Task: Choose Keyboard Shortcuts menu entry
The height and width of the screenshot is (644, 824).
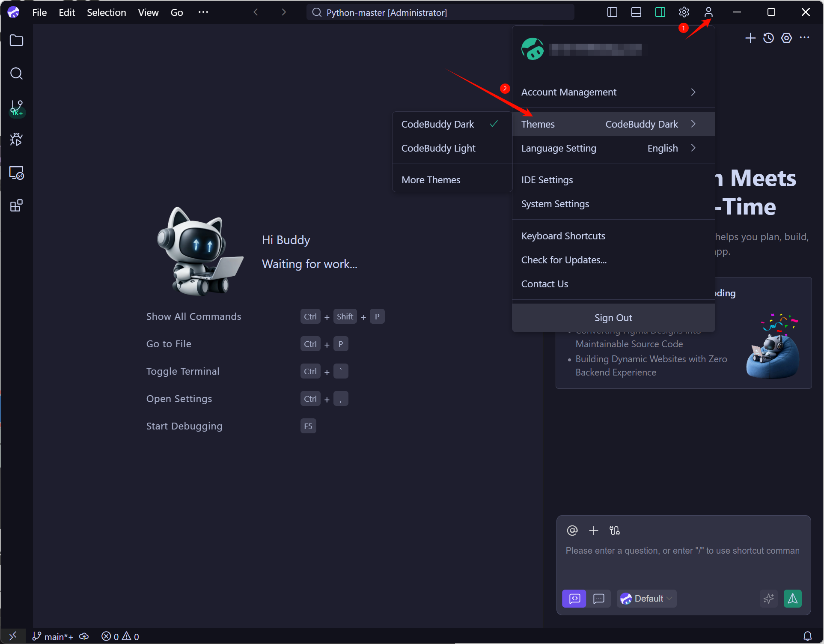Action: [563, 236]
